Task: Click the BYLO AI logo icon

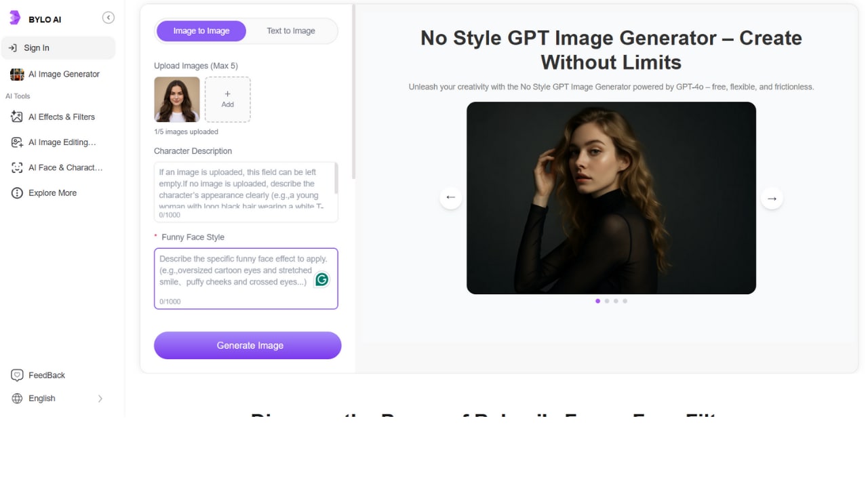Action: (15, 18)
